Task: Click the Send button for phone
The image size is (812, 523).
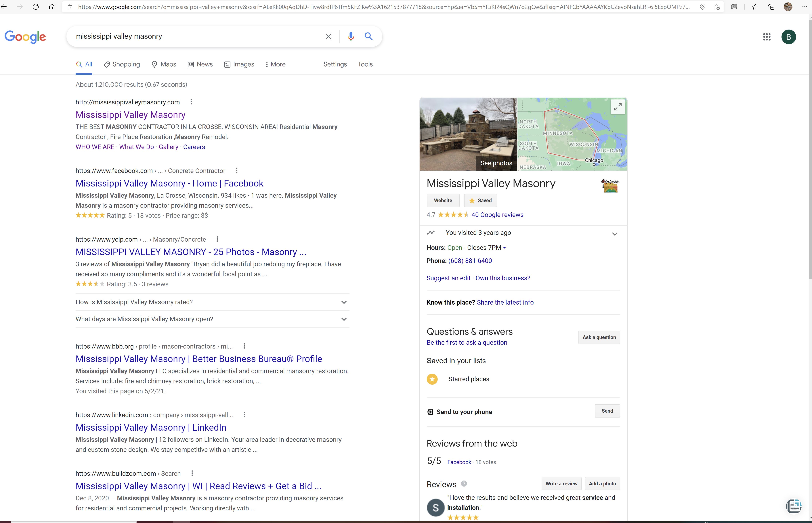Action: pos(607,411)
